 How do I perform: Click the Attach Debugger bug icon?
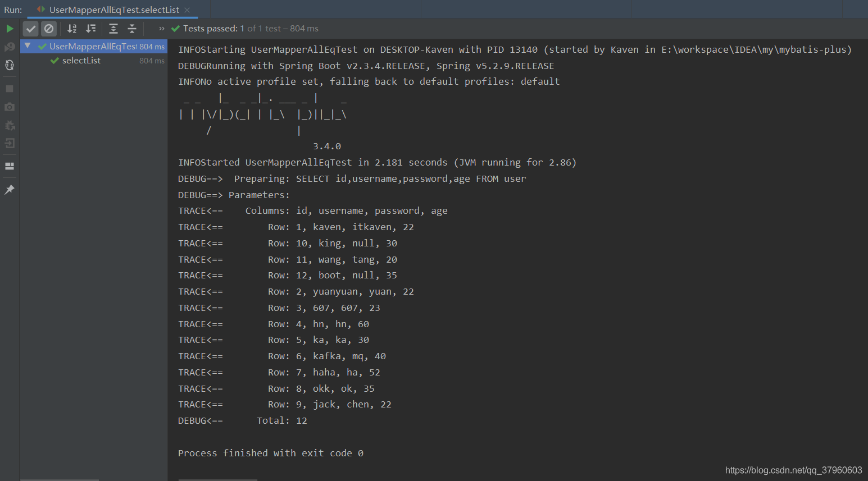[10, 125]
